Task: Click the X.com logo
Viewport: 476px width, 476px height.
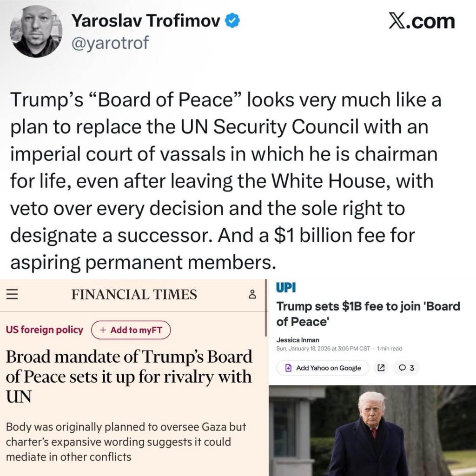Action: tap(421, 21)
